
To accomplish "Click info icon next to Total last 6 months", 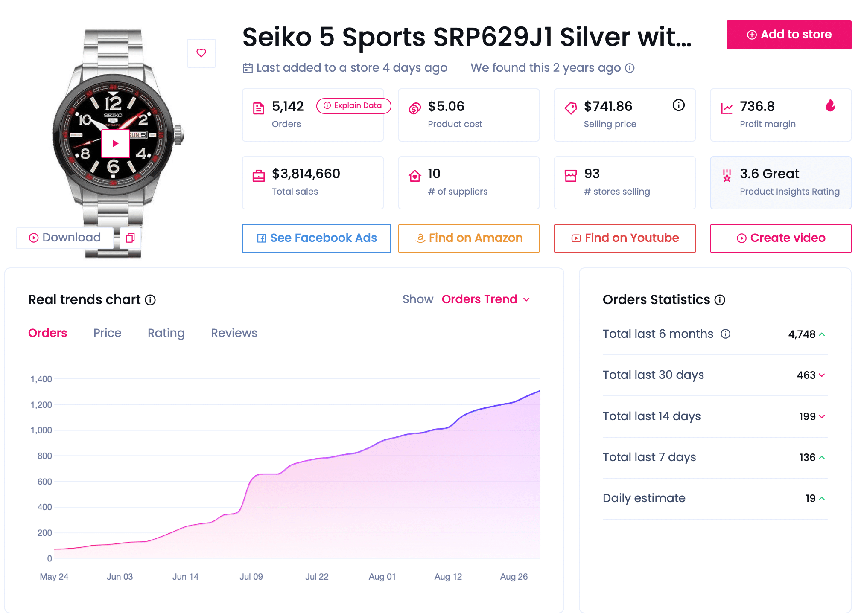I will (x=725, y=334).
